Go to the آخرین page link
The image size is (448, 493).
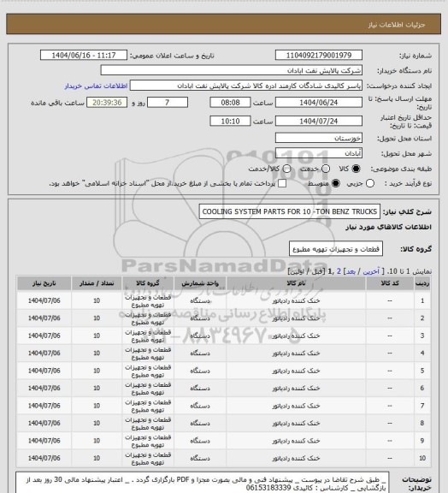[371, 271]
